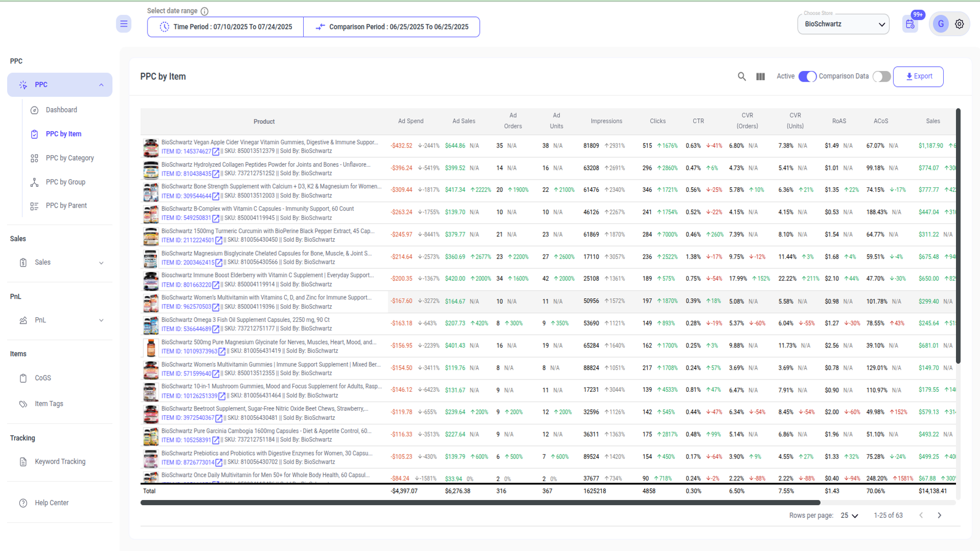The height and width of the screenshot is (551, 980).
Task: Open the CoGS page
Action: click(x=43, y=378)
